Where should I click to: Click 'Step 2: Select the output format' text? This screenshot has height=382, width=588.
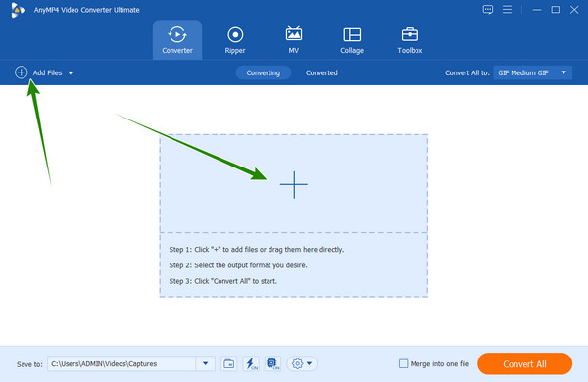238,265
